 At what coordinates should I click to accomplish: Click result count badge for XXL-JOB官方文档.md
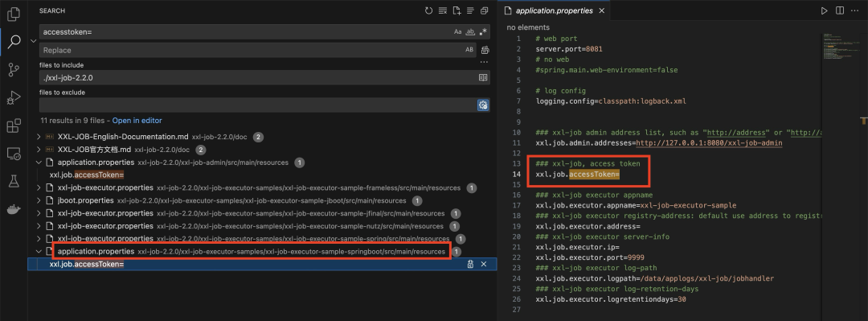pyautogui.click(x=201, y=150)
